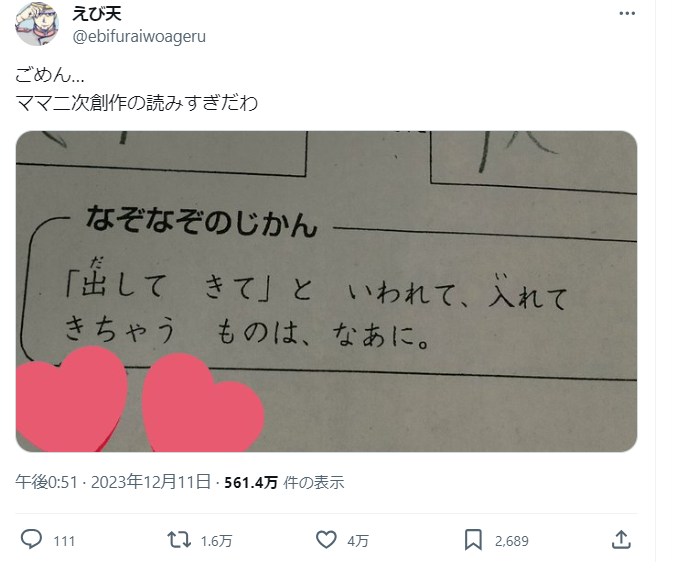Click the ごめん... opening tweet line
The height and width of the screenshot is (562, 673).
pos(50,75)
